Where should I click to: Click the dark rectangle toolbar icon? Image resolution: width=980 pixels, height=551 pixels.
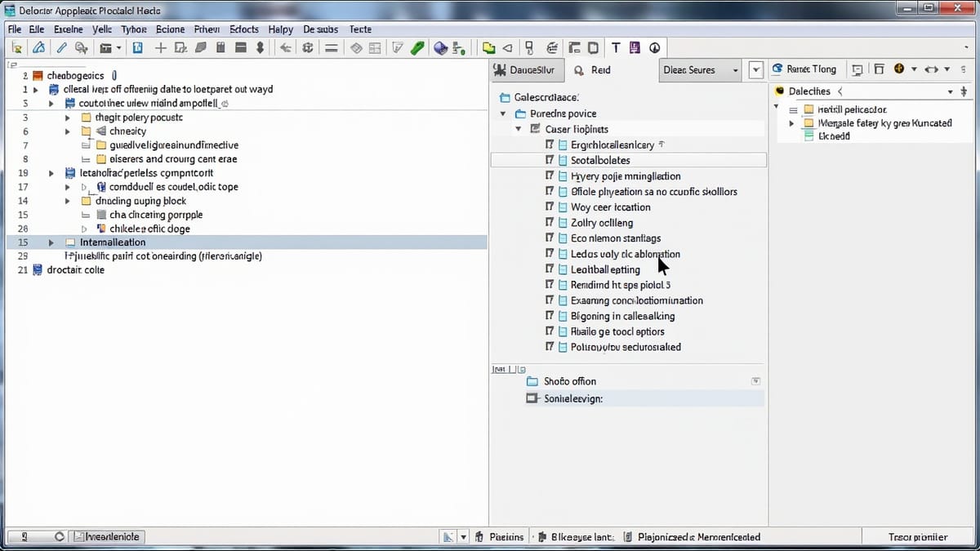pyautogui.click(x=241, y=48)
